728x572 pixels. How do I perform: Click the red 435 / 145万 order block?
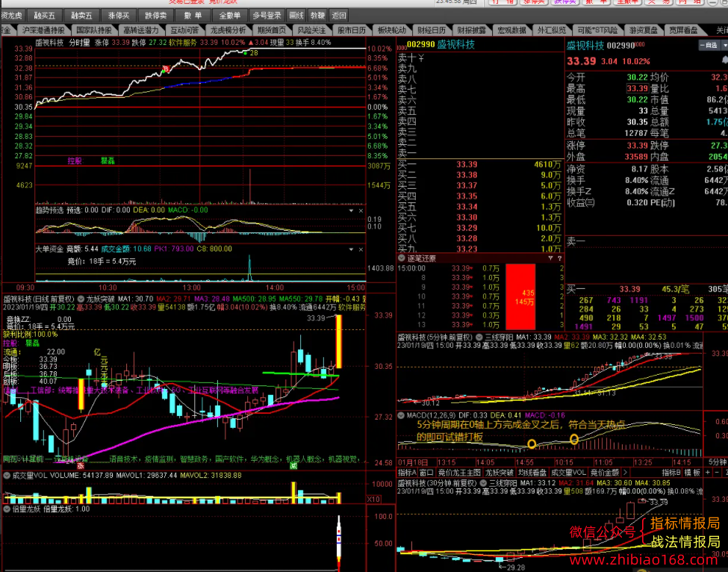[x=520, y=296]
